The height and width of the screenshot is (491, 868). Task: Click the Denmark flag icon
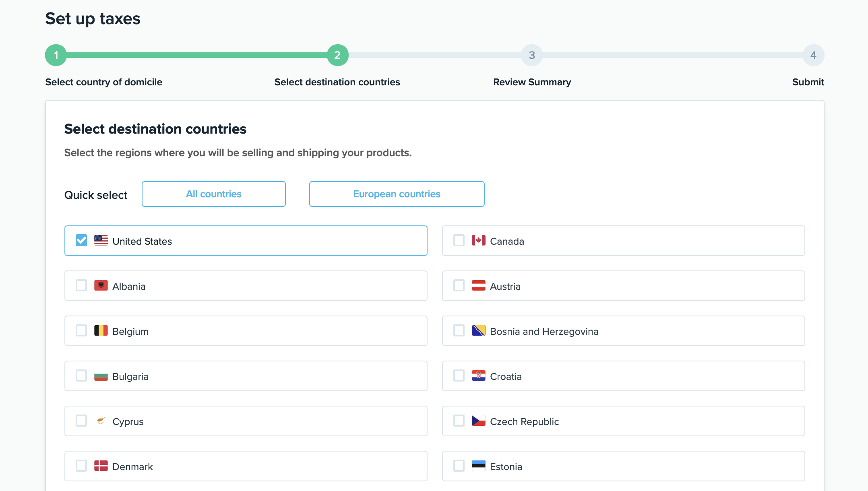[101, 466]
